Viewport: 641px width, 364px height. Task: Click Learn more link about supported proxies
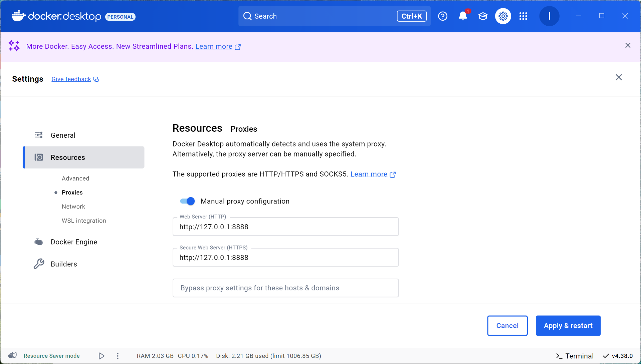(369, 174)
